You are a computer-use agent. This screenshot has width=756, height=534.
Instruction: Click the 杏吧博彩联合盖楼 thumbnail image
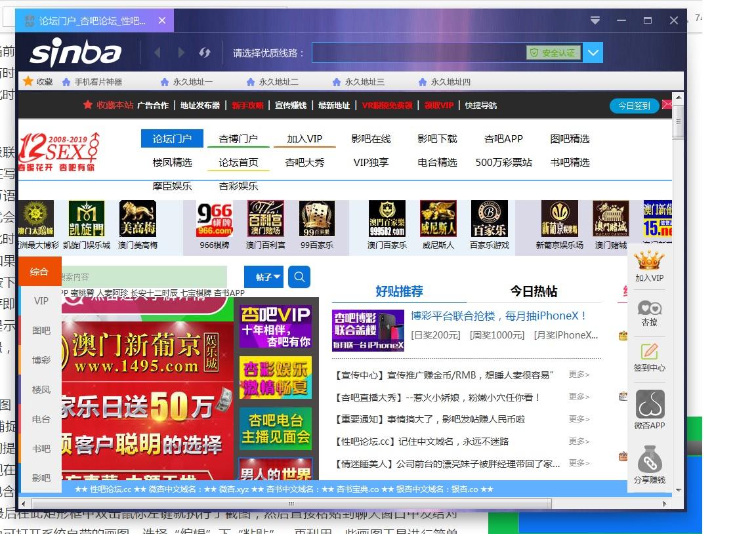368,330
